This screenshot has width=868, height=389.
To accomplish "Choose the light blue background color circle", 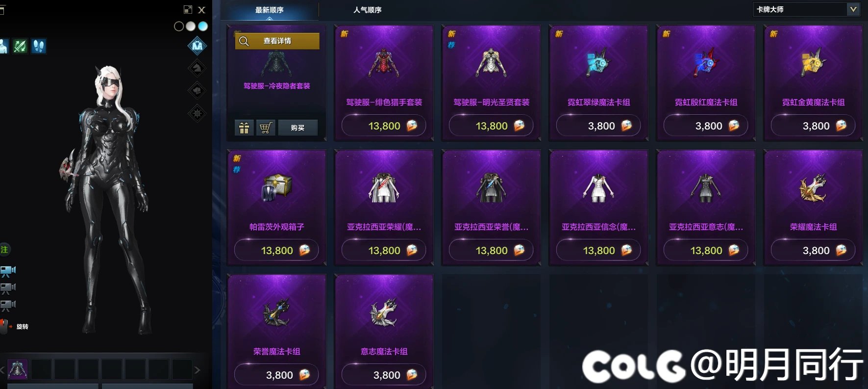I will tap(202, 26).
